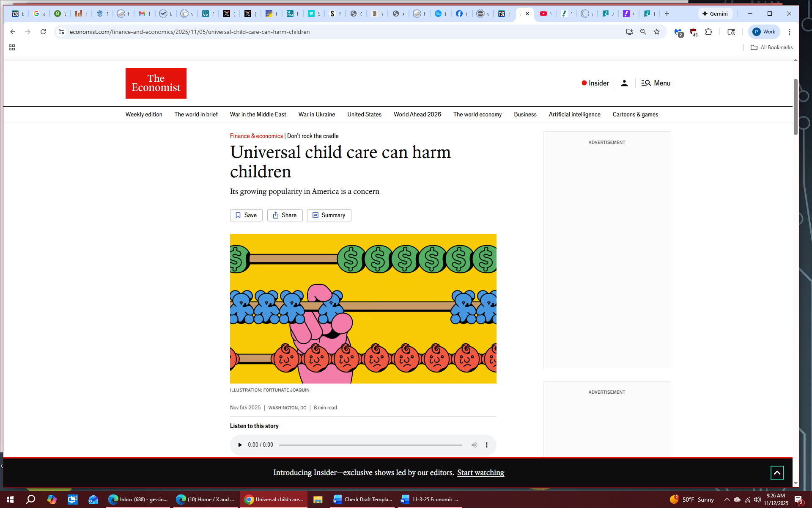Image resolution: width=812 pixels, height=508 pixels.
Task: Open the tab apps grid icon
Action: click(12, 47)
